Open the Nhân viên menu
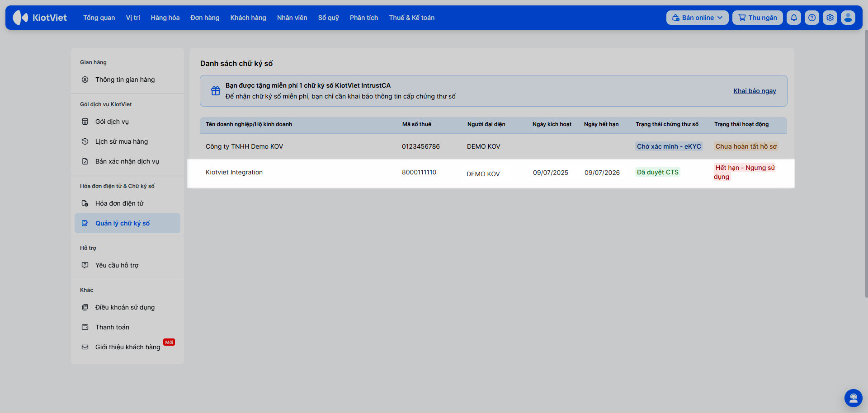The width and height of the screenshot is (868, 413). coord(292,18)
